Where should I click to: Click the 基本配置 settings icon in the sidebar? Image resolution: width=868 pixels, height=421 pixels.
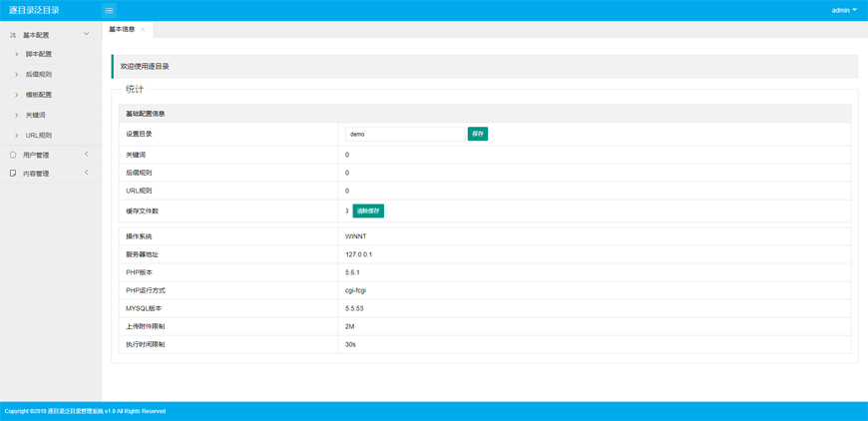click(13, 35)
